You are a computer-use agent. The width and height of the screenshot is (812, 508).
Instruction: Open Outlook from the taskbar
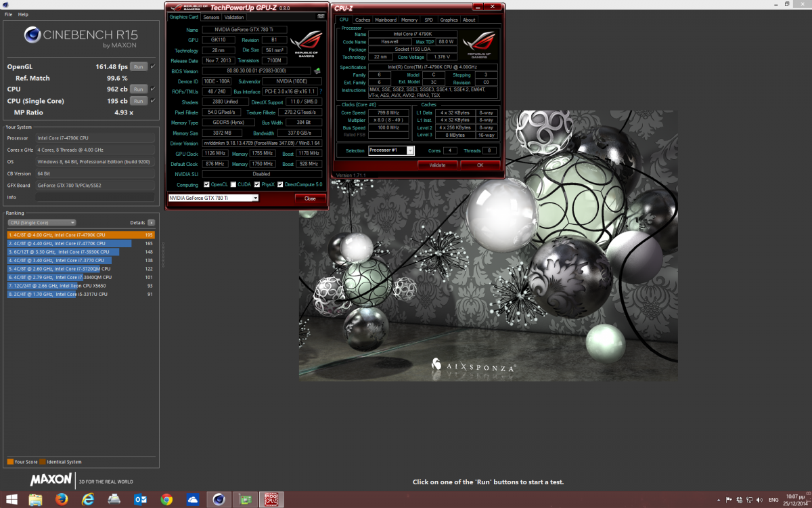(141, 500)
